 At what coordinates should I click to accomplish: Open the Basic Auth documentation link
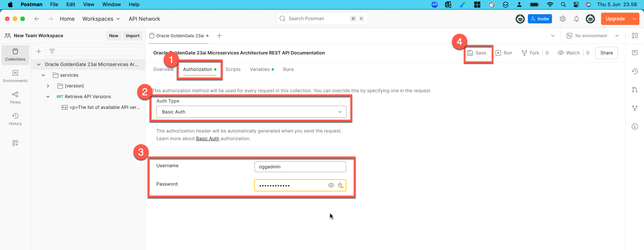(x=207, y=138)
